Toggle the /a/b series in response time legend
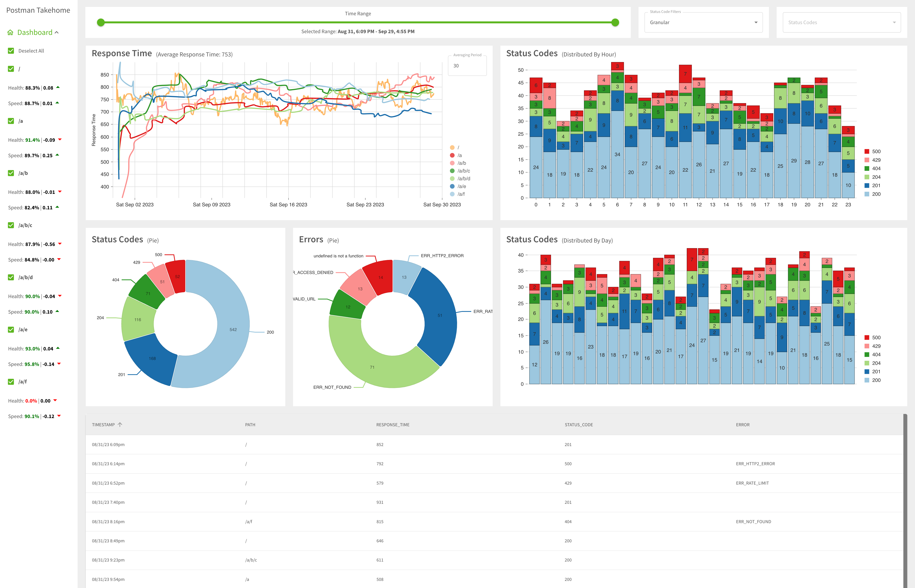The width and height of the screenshot is (915, 588). pos(458,163)
